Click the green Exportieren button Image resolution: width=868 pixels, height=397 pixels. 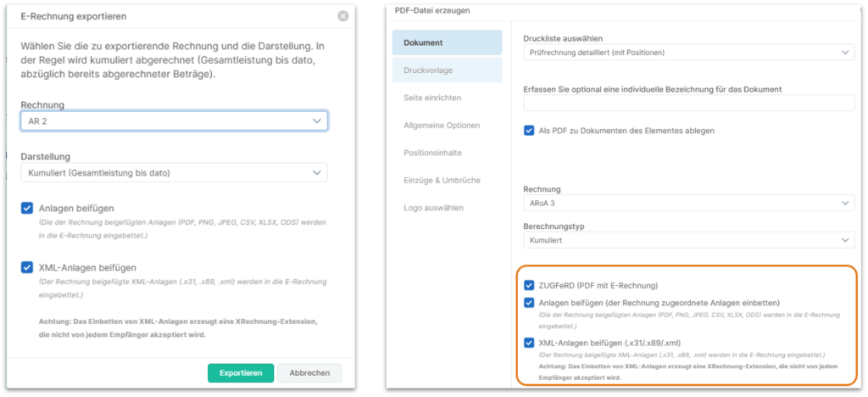click(x=241, y=373)
